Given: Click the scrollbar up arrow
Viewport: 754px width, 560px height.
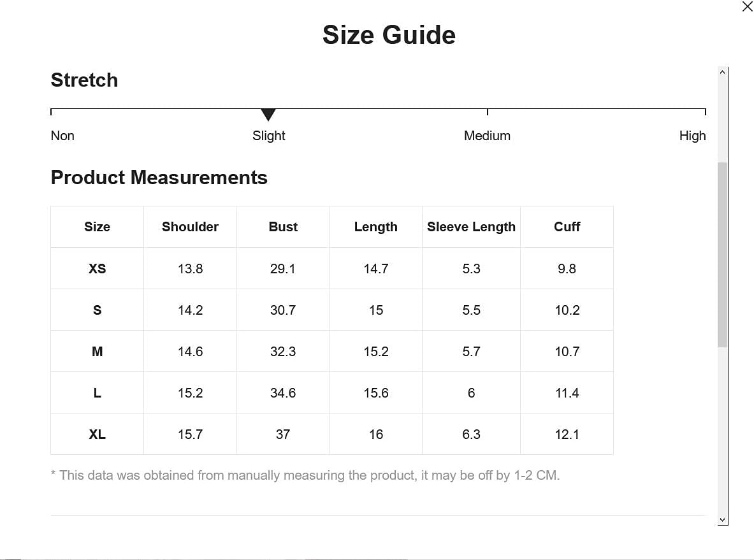Looking at the screenshot, I should point(722,72).
